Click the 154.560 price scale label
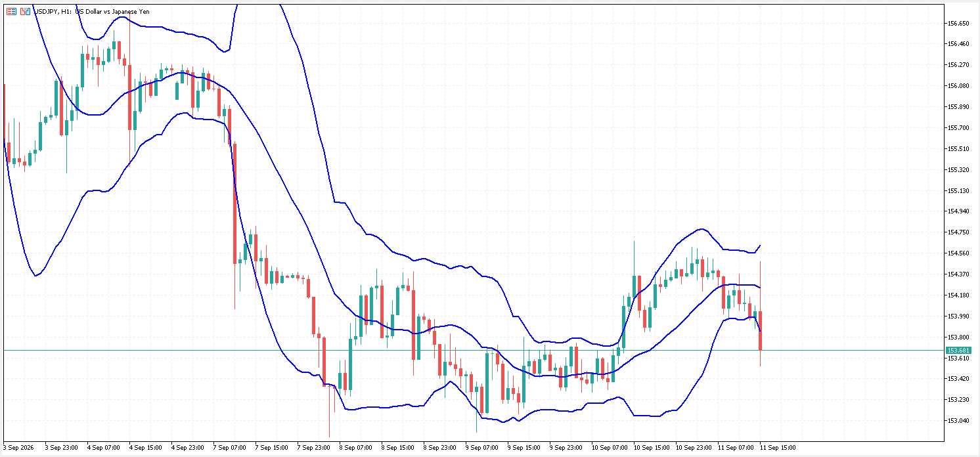 (959, 253)
